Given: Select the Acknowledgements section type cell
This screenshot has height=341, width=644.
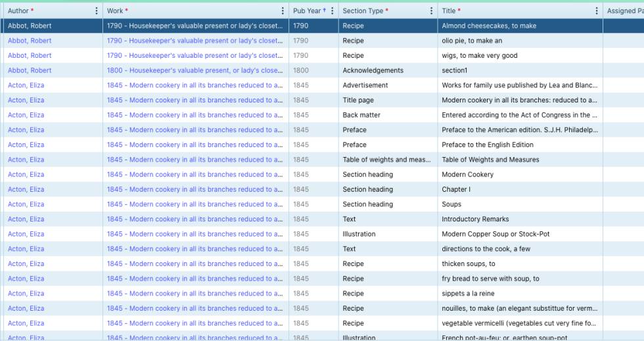Looking at the screenshot, I should point(373,70).
